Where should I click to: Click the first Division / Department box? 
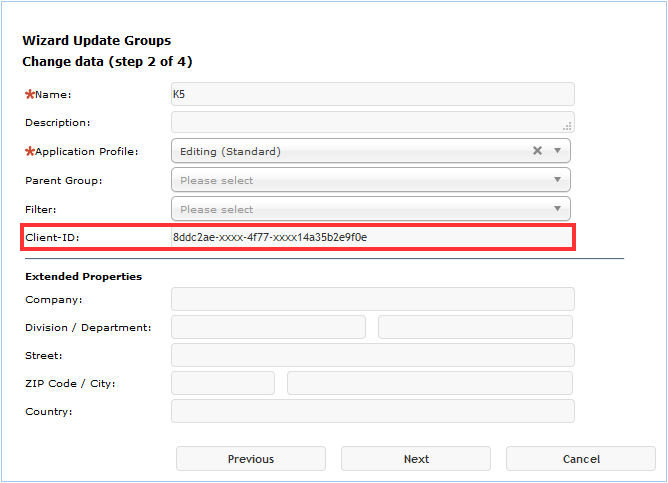coord(268,327)
